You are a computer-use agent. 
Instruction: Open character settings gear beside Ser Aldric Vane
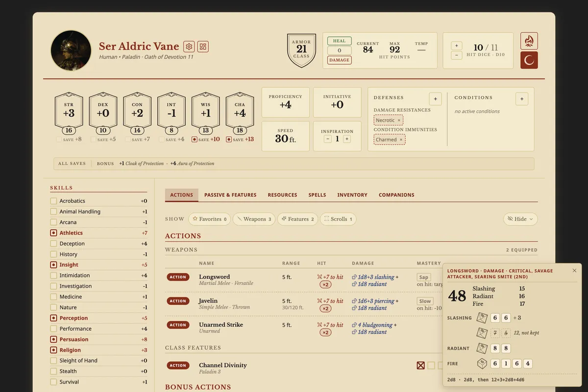189,47
